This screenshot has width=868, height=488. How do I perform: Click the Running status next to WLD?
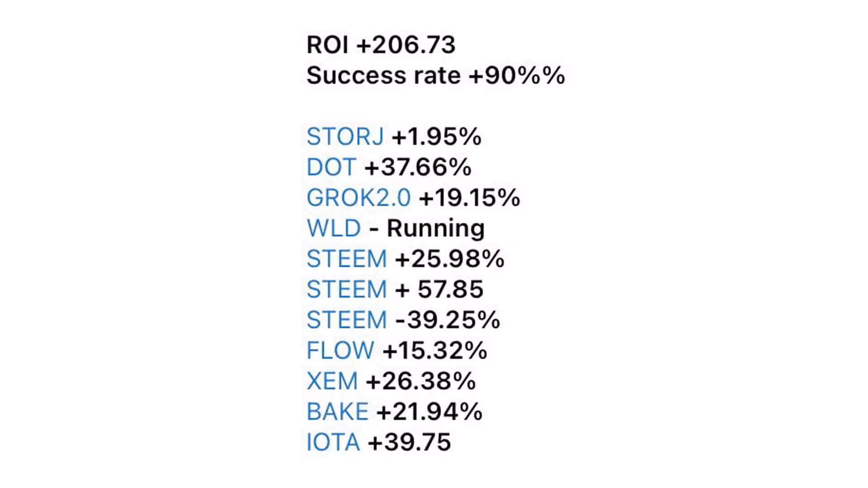[435, 228]
